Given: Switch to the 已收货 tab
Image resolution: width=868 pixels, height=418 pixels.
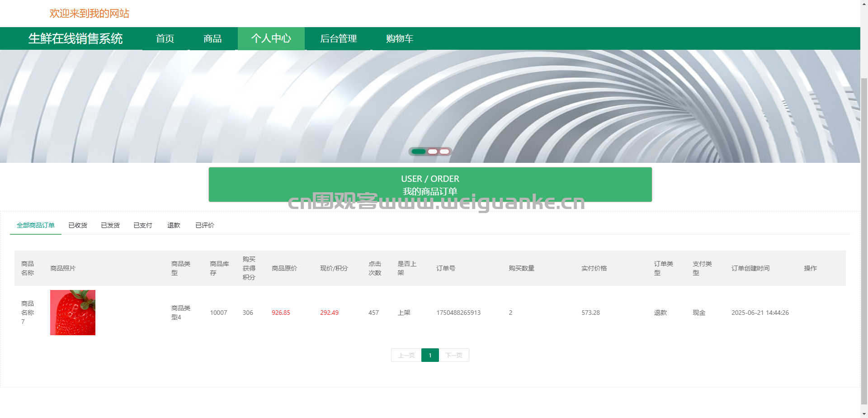Looking at the screenshot, I should [78, 225].
